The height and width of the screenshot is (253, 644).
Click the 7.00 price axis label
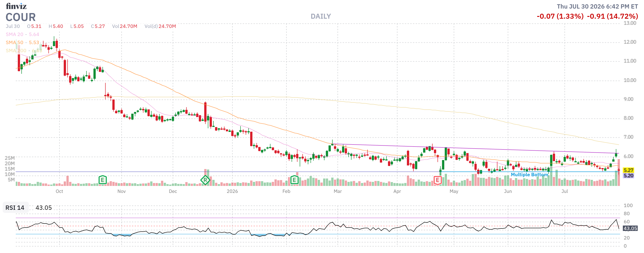coord(628,137)
